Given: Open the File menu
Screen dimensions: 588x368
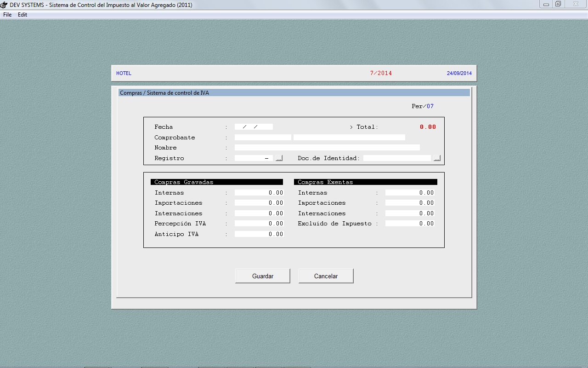Looking at the screenshot, I should tap(7, 15).
